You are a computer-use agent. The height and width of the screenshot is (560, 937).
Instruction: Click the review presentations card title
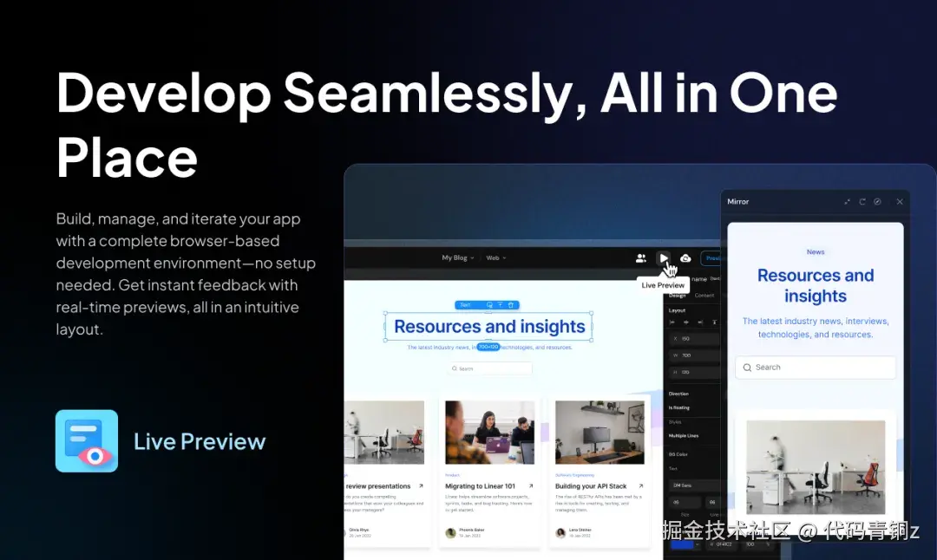[x=377, y=486]
